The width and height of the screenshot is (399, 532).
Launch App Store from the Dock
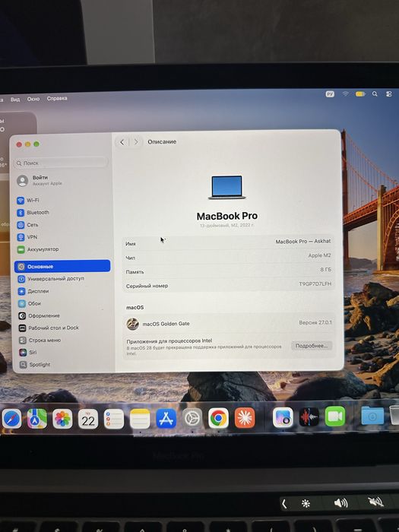coord(166,419)
